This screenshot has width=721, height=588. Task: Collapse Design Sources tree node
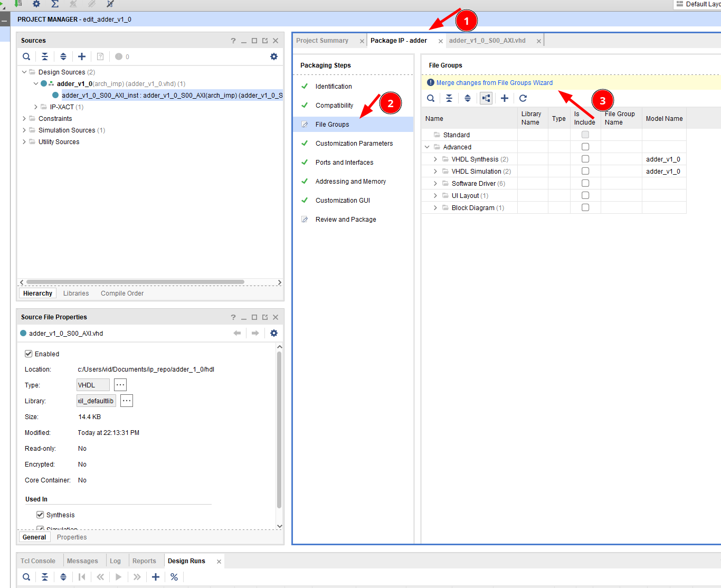pos(24,72)
